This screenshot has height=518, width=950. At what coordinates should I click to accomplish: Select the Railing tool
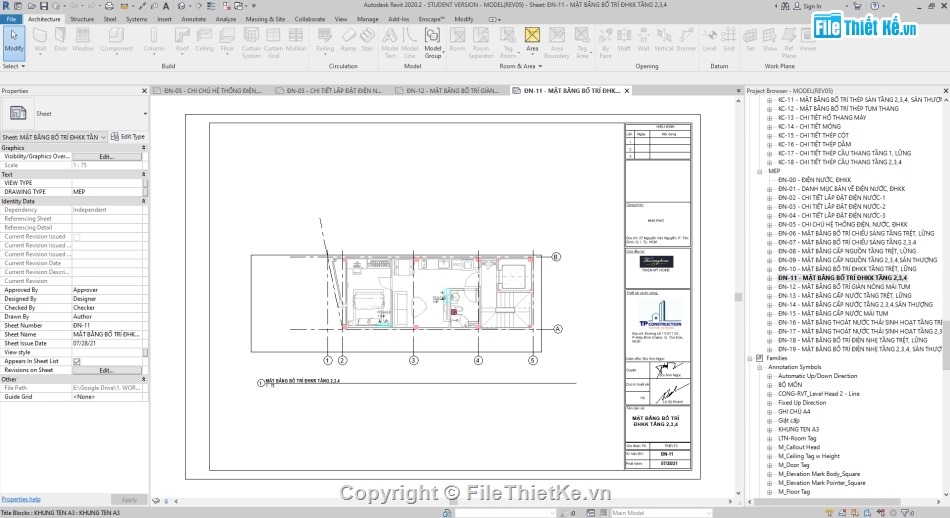tap(325, 39)
